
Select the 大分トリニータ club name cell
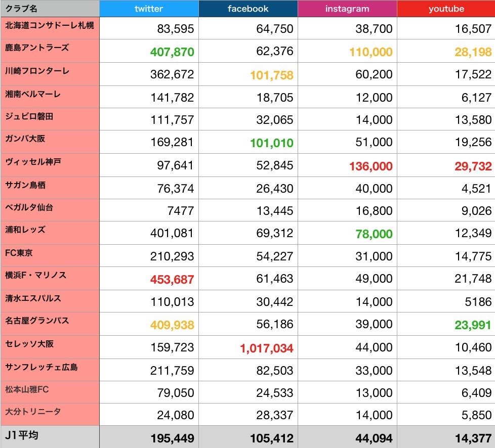point(33,412)
